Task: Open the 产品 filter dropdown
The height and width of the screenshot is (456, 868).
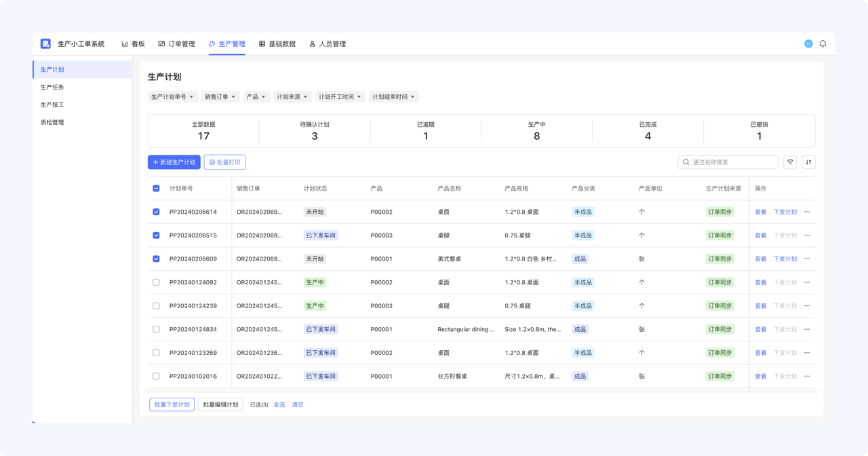Action: coord(256,97)
